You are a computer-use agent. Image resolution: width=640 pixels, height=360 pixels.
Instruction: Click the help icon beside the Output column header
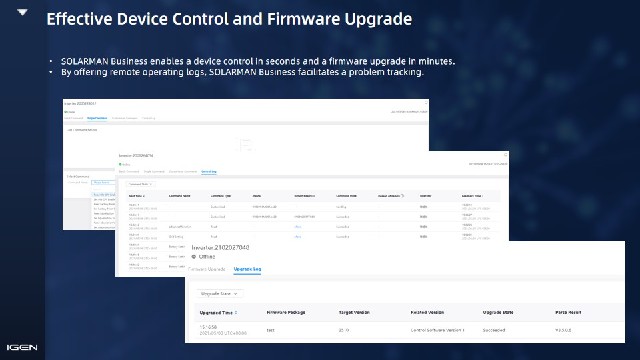pos(402,196)
